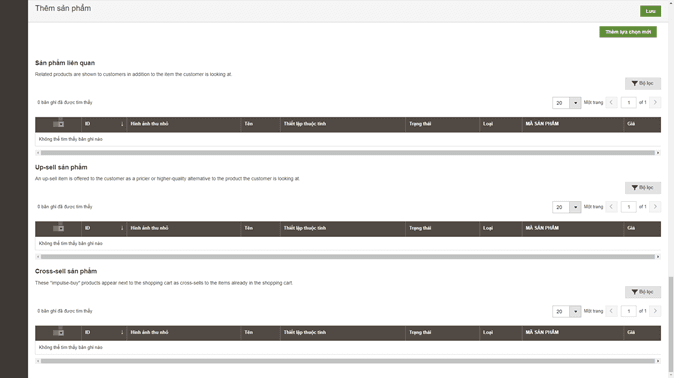This screenshot has width=674, height=378.
Task: Go to next page in Sản phẩm liên quan
Action: (x=655, y=102)
